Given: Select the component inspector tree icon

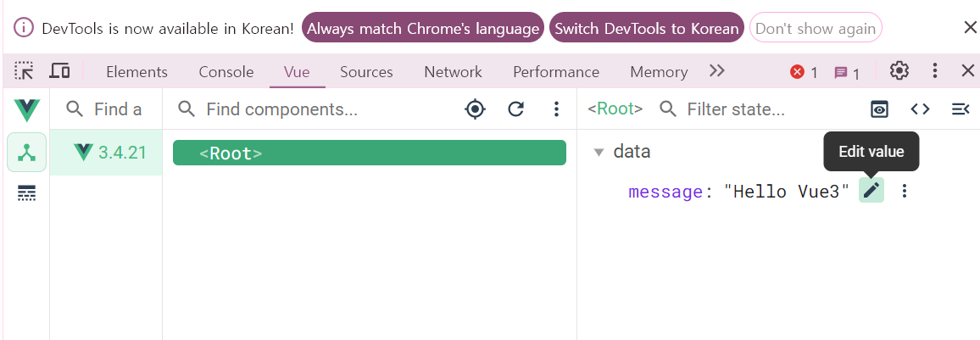Looking at the screenshot, I should click(26, 153).
